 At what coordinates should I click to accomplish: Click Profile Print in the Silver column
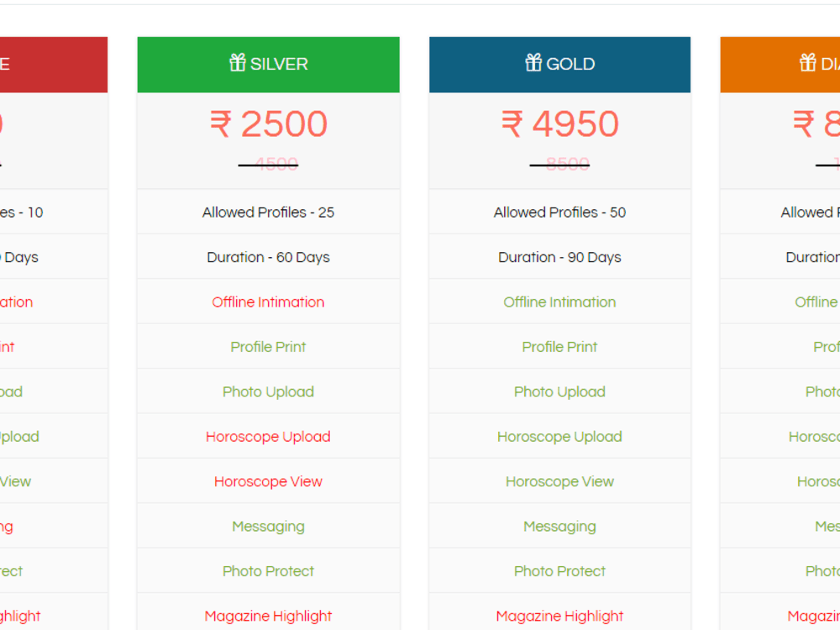coord(268,346)
